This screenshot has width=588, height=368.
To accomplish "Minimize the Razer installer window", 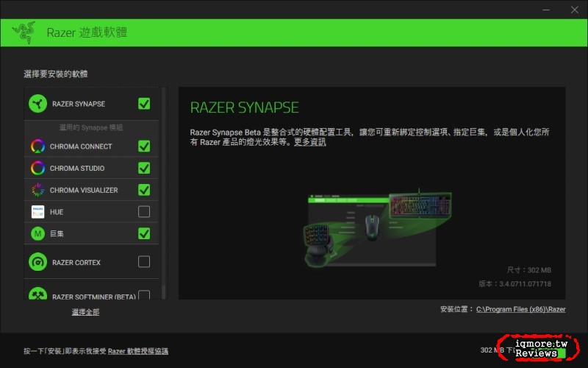I will pyautogui.click(x=546, y=10).
